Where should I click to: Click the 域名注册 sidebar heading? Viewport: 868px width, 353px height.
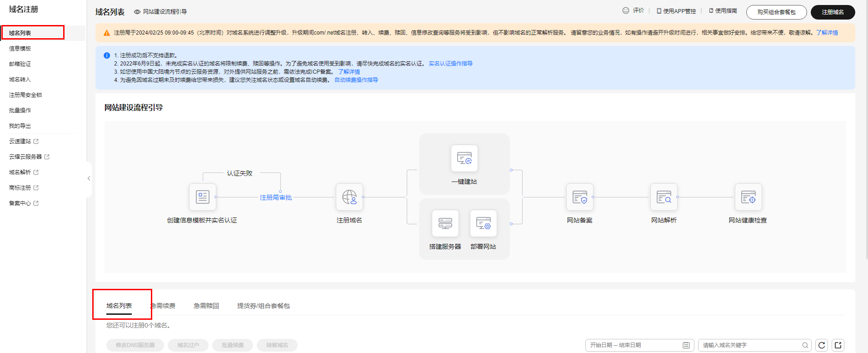coord(24,9)
